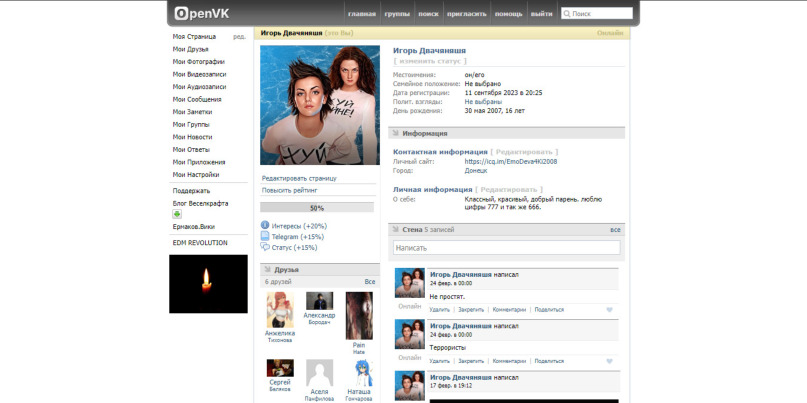The image size is (807, 403).
Task: Click the speech bubble icon beside Статус (+15%)
Action: coord(265,247)
